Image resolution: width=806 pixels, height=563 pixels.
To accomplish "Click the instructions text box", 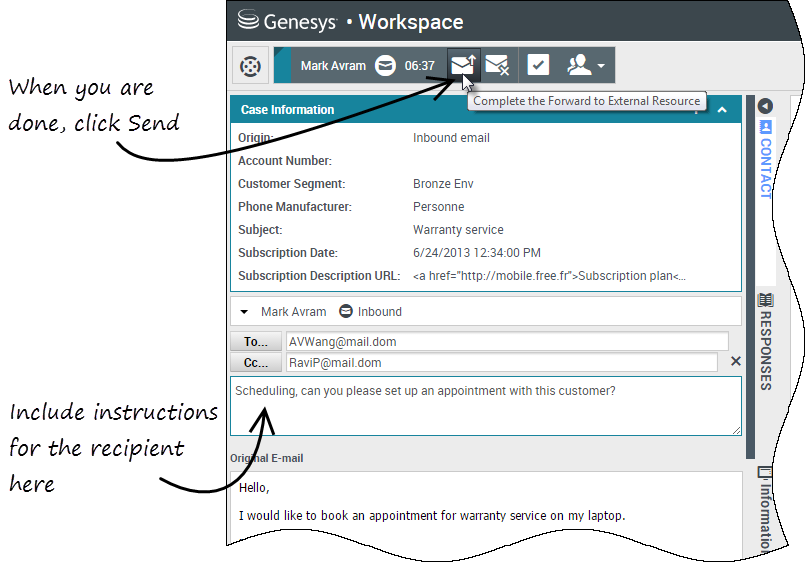I will (486, 406).
